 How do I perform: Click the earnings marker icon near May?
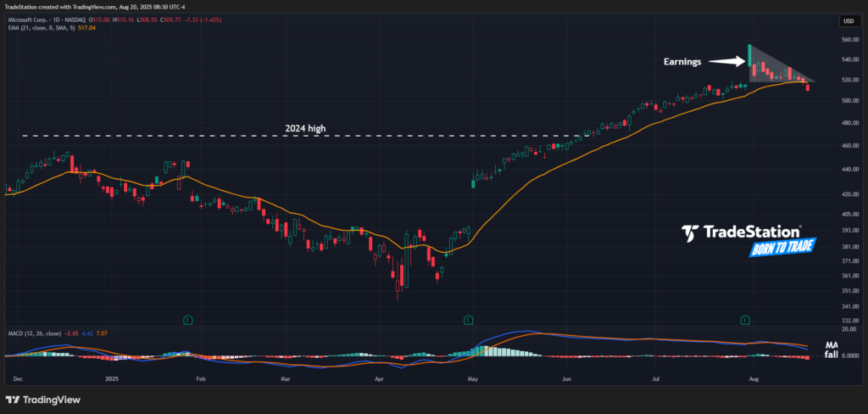pyautogui.click(x=468, y=320)
